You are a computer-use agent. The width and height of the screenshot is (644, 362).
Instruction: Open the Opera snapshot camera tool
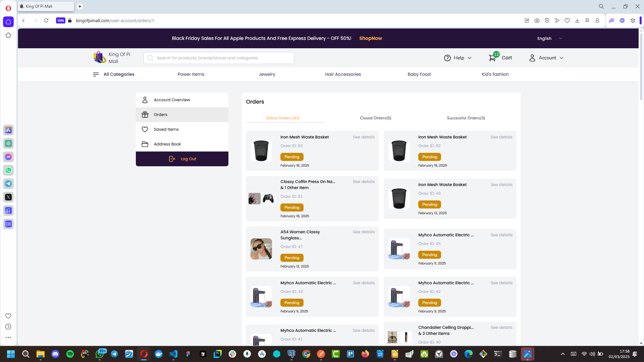(x=537, y=20)
